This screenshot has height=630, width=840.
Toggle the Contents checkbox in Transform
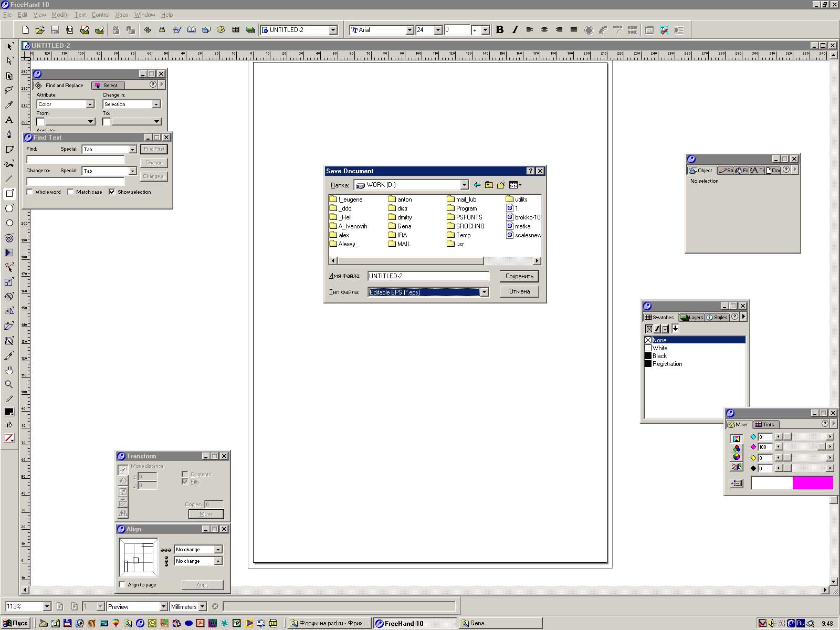tap(185, 474)
